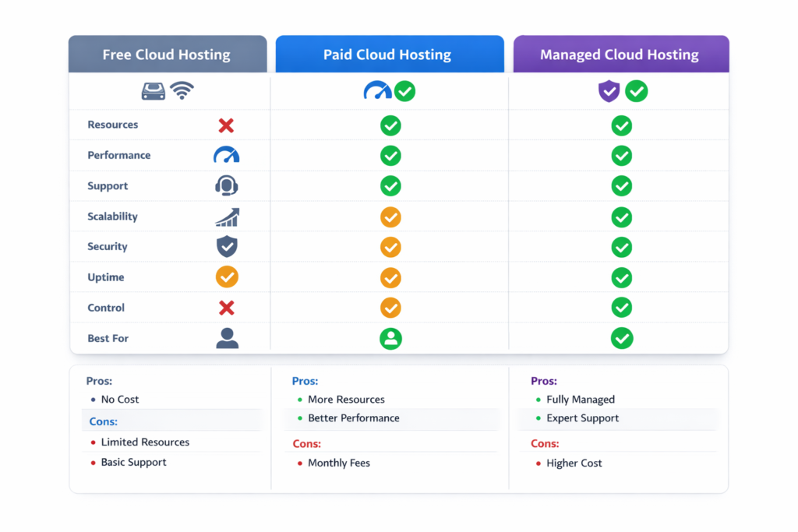Click the headset icon in the Support row
This screenshot has width=798, height=532.
click(227, 185)
